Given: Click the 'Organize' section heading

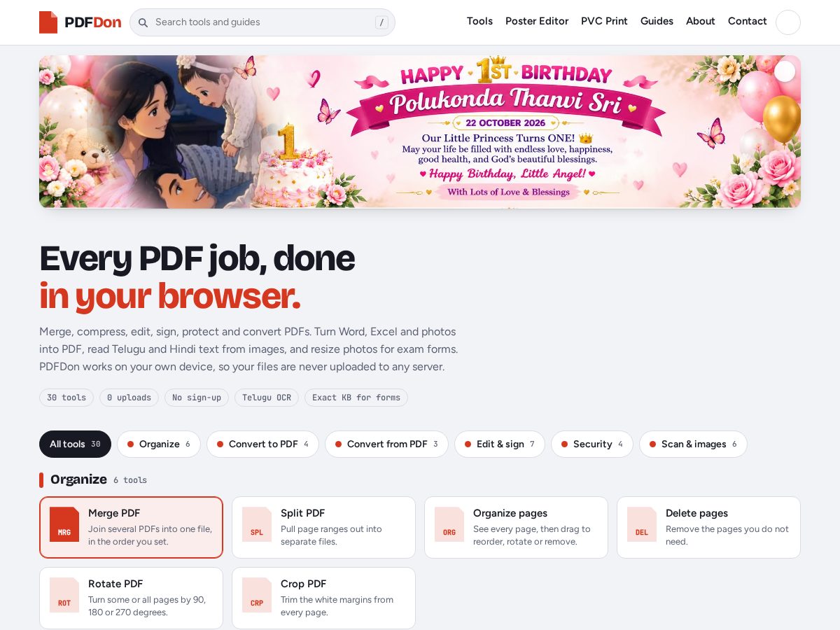Looking at the screenshot, I should pos(78,479).
